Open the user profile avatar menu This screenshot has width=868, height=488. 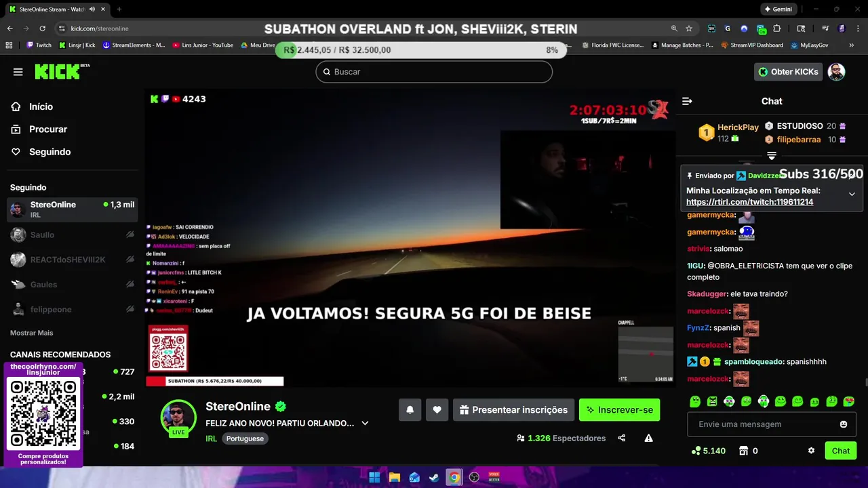(836, 72)
